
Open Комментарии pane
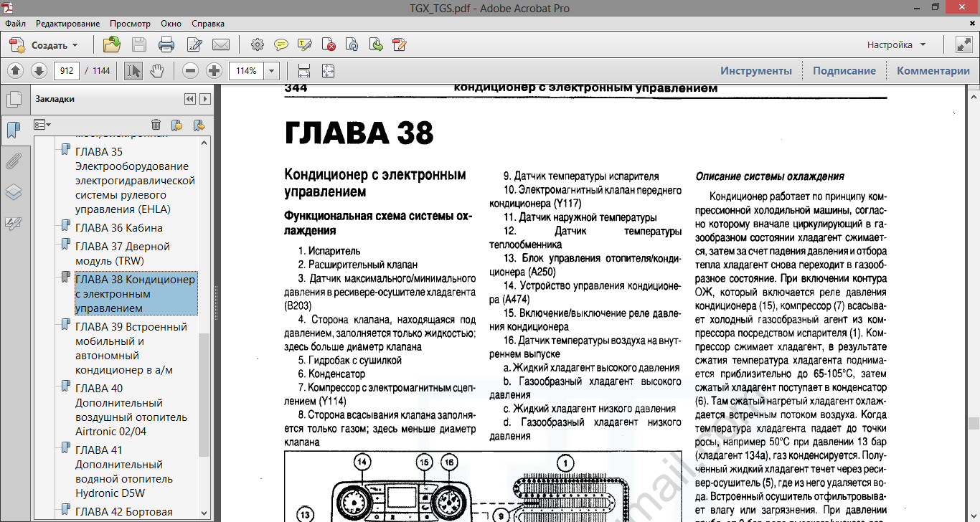click(933, 70)
